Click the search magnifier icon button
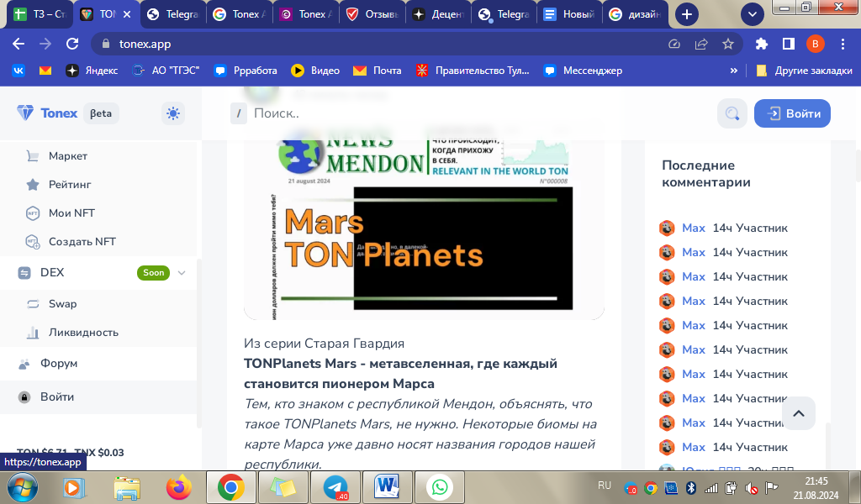Viewport: 861px width, 504px height. pos(732,113)
